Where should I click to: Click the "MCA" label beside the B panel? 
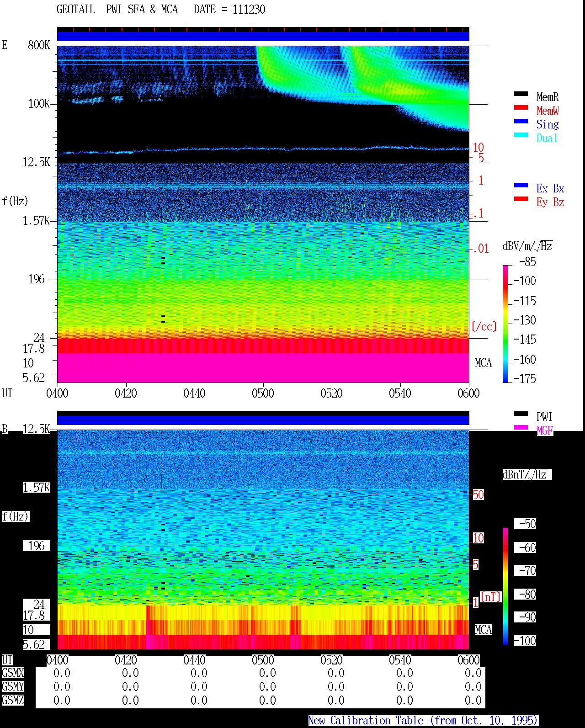pyautogui.click(x=483, y=630)
